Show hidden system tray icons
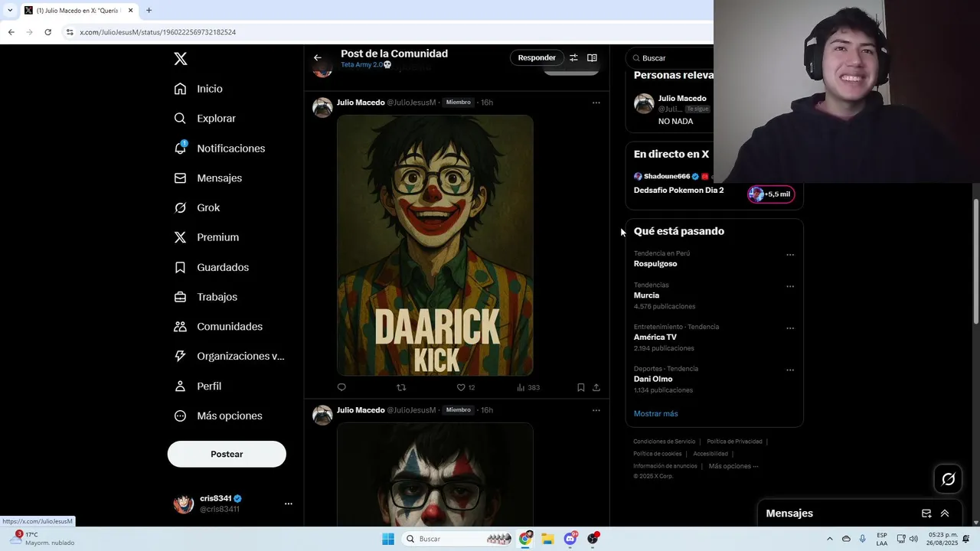The width and height of the screenshot is (980, 551). point(829,539)
